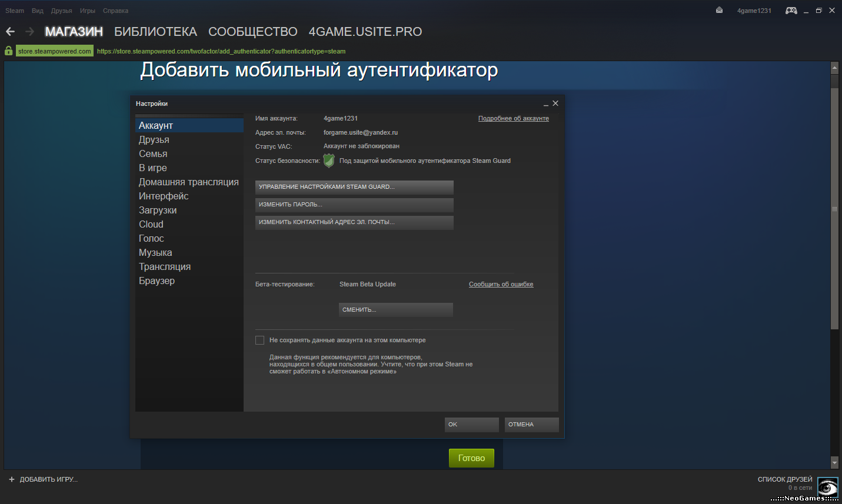Click the 4game1231 account name in header
842x504 pixels.
coord(754,11)
